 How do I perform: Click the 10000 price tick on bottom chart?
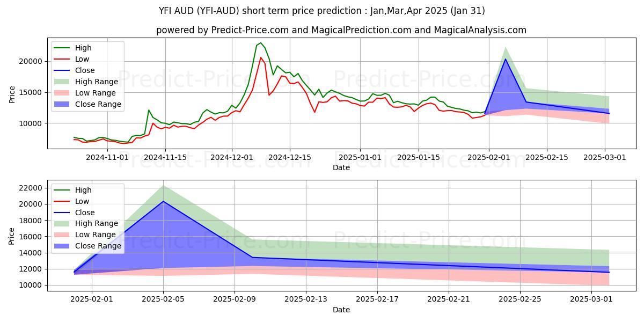(x=32, y=285)
